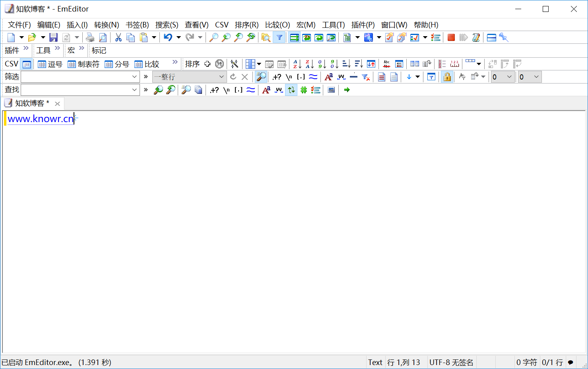The height and width of the screenshot is (369, 588).
Task: Expand the 插件 toolbar chevron
Action: pos(26,48)
